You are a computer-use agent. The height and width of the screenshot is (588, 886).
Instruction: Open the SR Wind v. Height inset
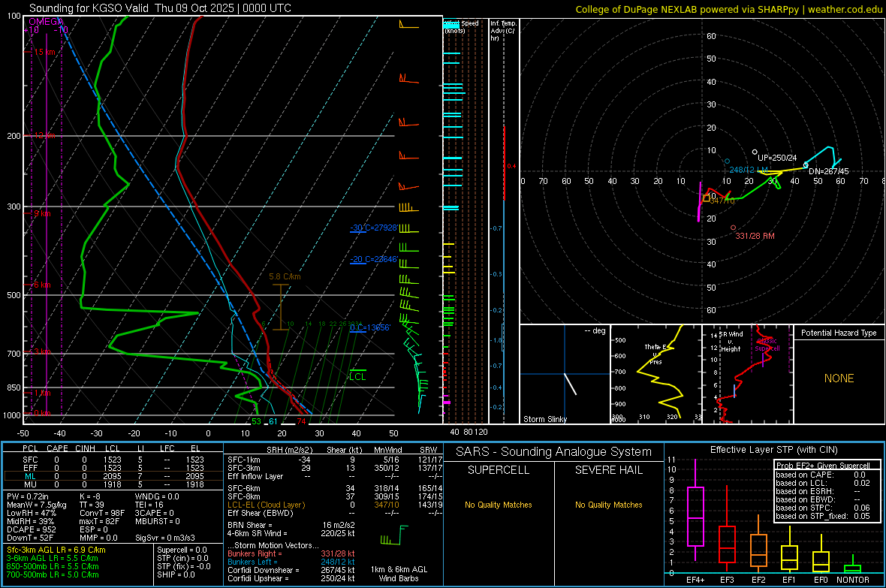coord(747,374)
